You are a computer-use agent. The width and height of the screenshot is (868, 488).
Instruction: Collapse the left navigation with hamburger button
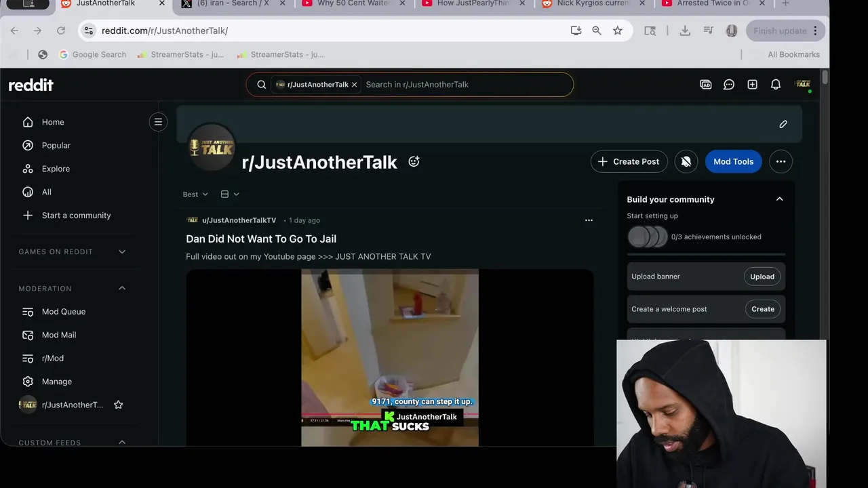158,122
